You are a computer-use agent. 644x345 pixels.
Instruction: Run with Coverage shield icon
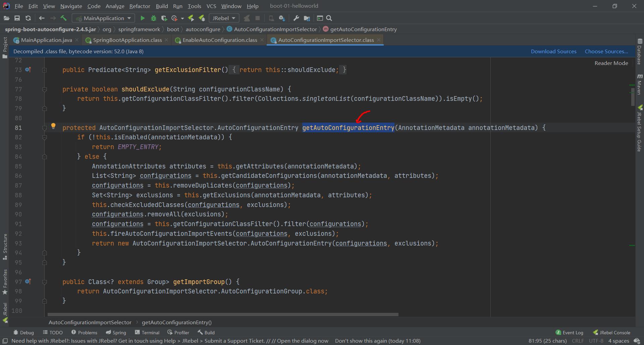point(164,18)
